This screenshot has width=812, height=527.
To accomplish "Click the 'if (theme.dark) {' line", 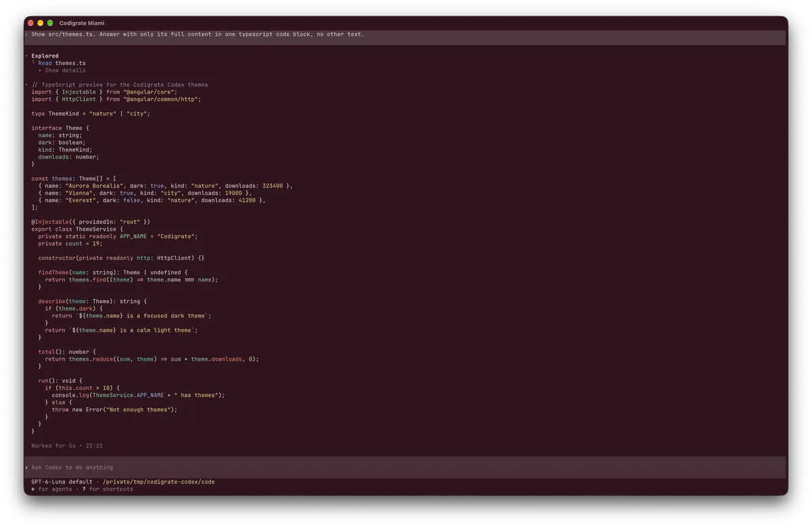I will [x=74, y=308].
